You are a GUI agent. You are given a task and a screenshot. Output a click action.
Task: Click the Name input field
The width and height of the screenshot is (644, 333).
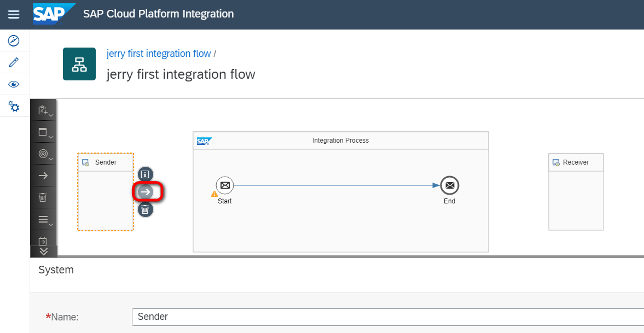point(383,317)
